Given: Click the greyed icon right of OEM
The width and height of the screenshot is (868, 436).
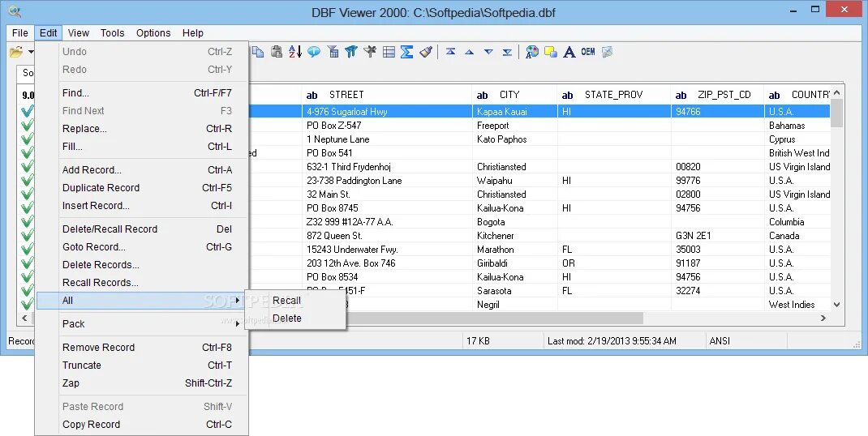Looking at the screenshot, I should (x=608, y=52).
